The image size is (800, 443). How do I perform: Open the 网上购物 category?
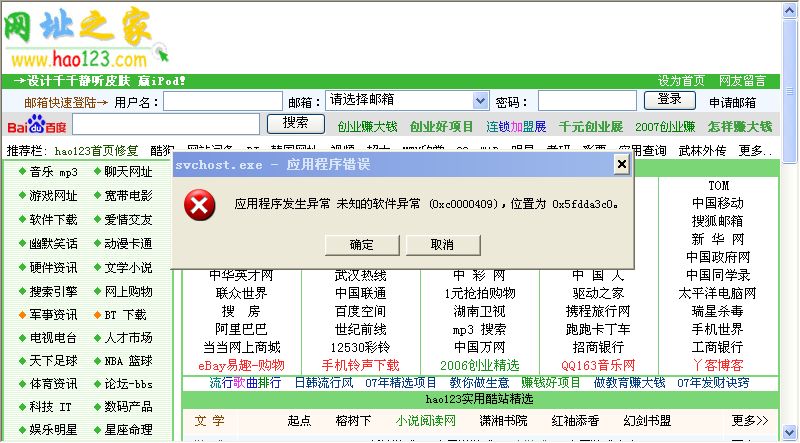tap(129, 291)
